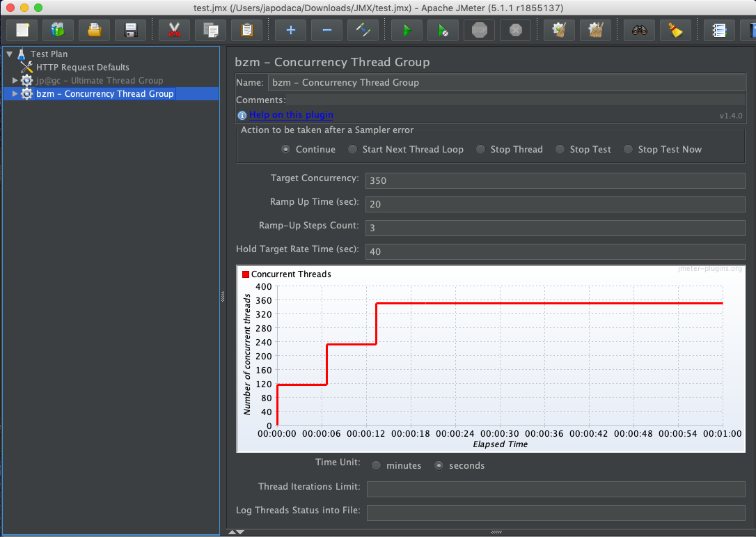The image size is (756, 537).
Task: Click the Log Threads Status into File field
Action: click(556, 513)
